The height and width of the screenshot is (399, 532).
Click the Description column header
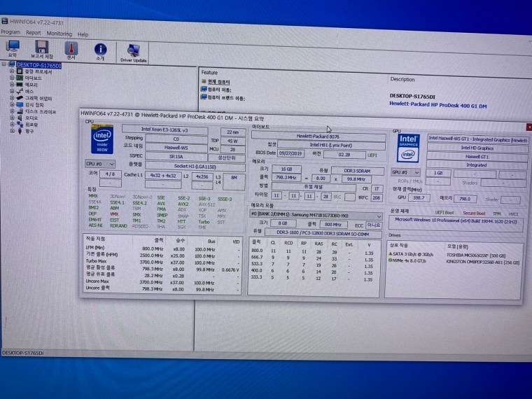click(x=402, y=79)
